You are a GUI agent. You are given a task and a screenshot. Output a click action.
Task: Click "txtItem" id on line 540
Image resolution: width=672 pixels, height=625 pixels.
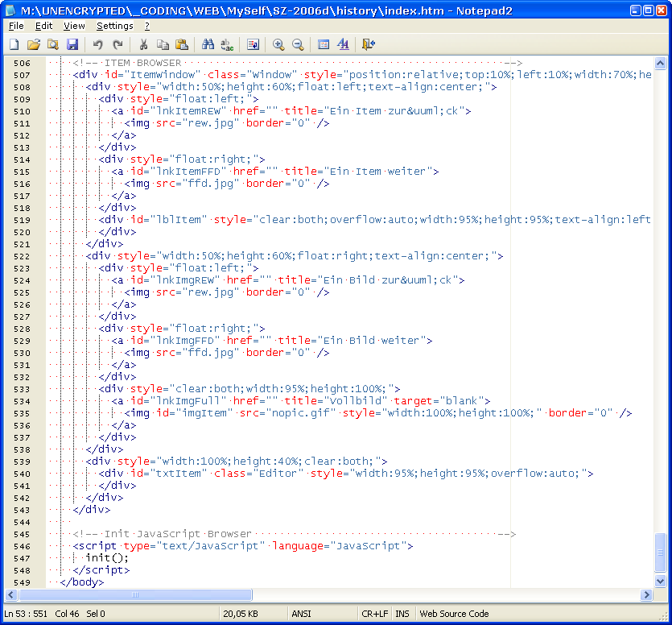click(179, 474)
